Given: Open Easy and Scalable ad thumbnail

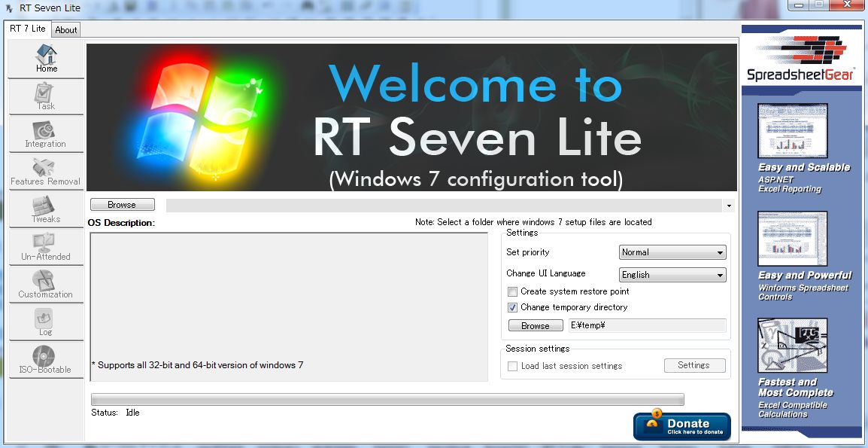Looking at the screenshot, I should tap(793, 131).
